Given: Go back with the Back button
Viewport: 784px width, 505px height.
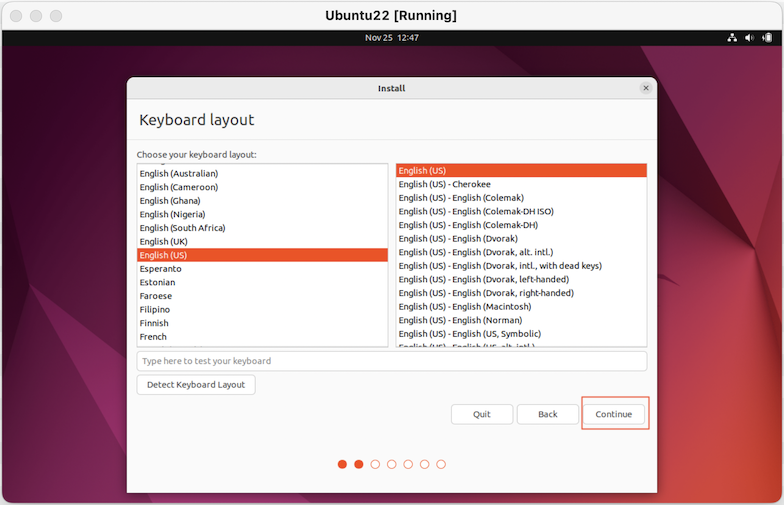Looking at the screenshot, I should click(x=548, y=414).
